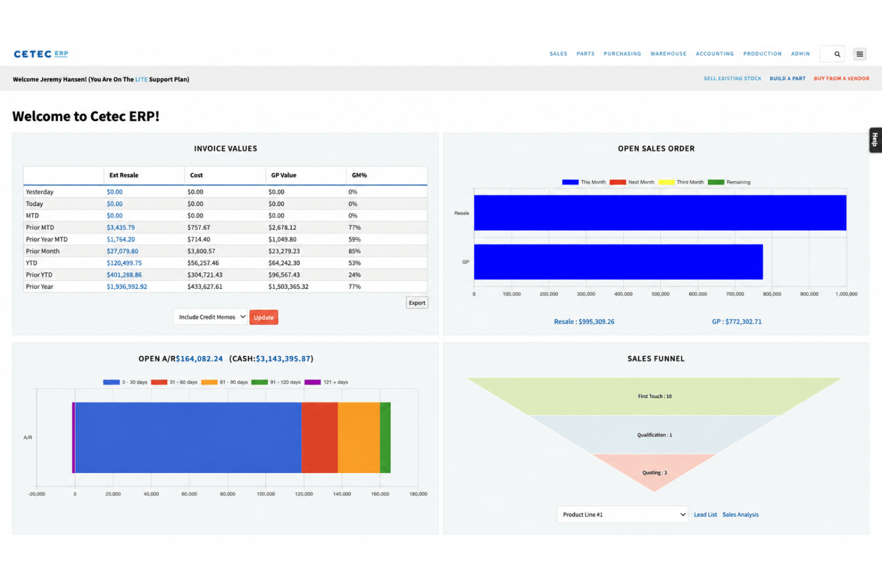Open the Admin menu
Image resolution: width=882 pixels, height=588 pixels.
point(800,54)
